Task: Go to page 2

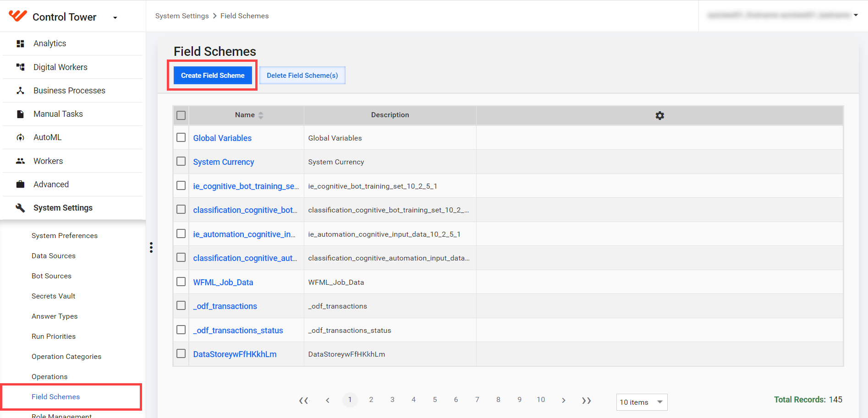Action: [371, 400]
